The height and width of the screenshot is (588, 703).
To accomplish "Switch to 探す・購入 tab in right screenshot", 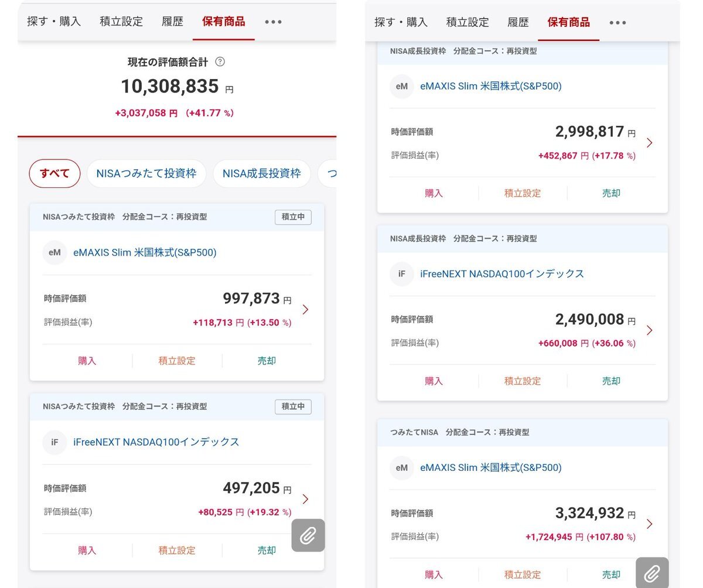I will click(401, 22).
